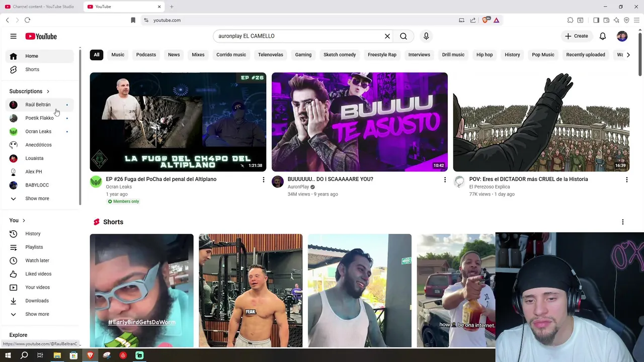Open the AuronPlay channel link
The width and height of the screenshot is (644, 362).
[x=298, y=187]
